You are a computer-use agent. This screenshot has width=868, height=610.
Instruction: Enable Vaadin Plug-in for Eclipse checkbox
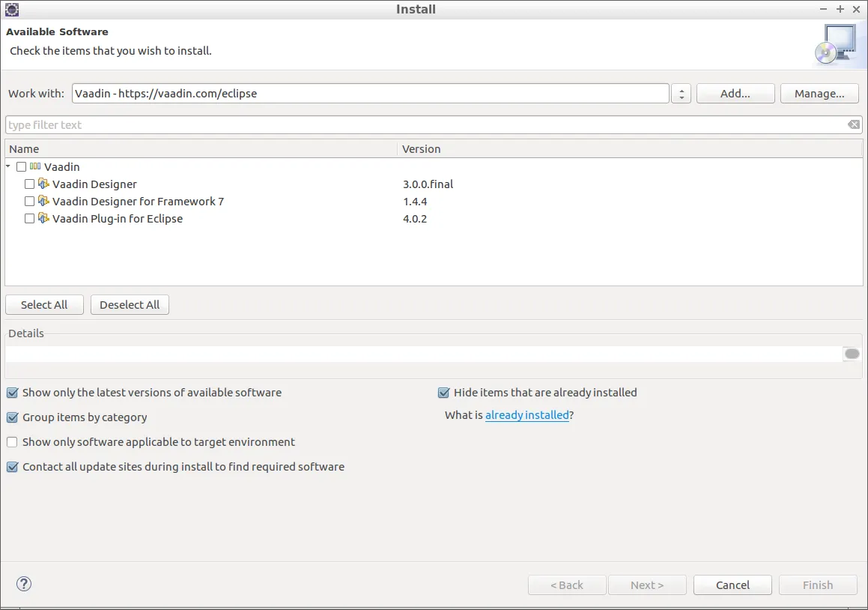pos(30,219)
